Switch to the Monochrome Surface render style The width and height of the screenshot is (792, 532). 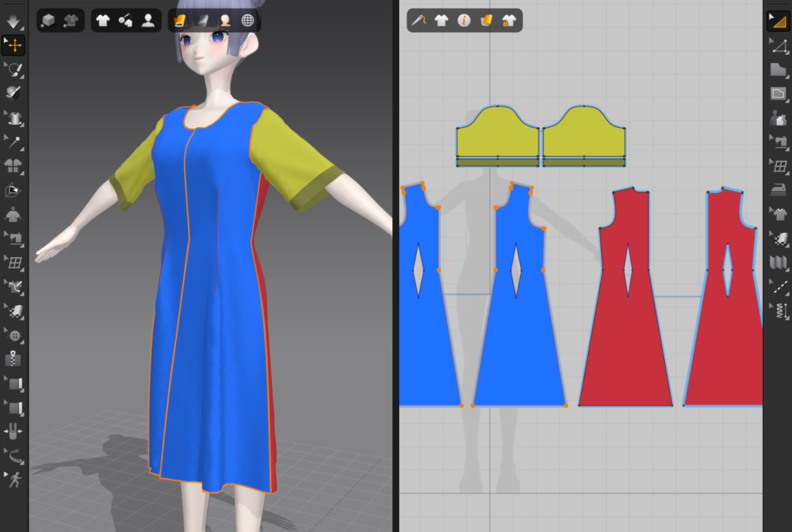[x=203, y=21]
